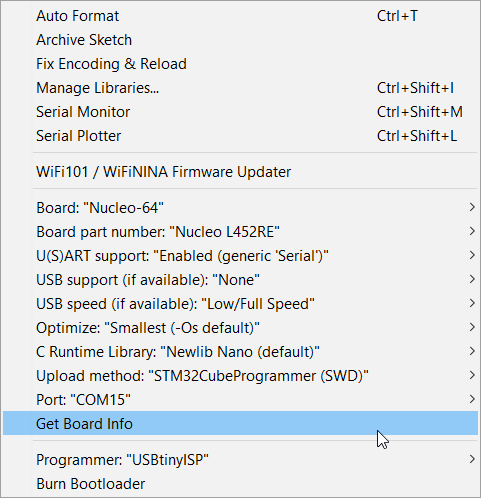Click the arrow chevron beside Port row
Viewport: 481px width, 498px height.
472,399
